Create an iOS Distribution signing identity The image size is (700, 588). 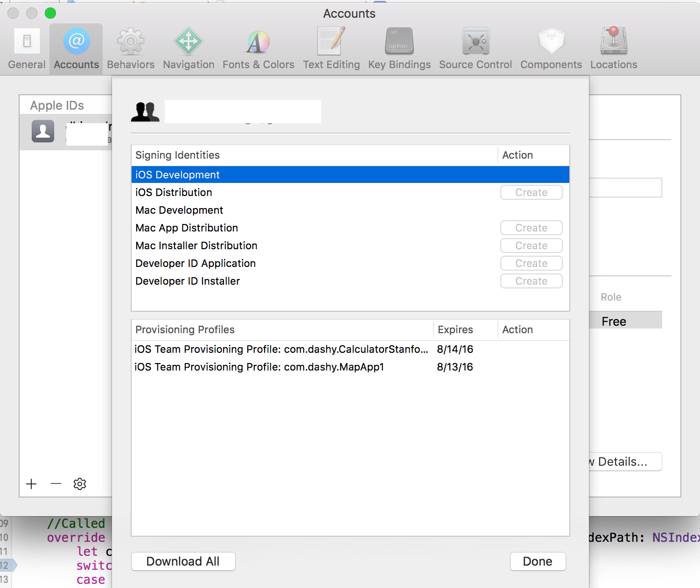click(x=531, y=192)
